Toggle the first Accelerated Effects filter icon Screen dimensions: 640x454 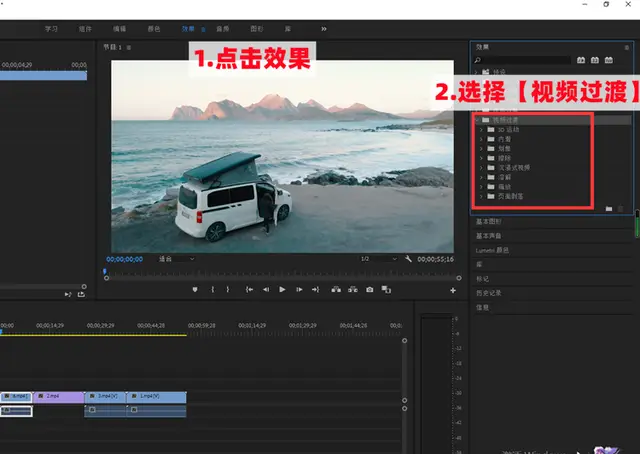click(x=581, y=60)
